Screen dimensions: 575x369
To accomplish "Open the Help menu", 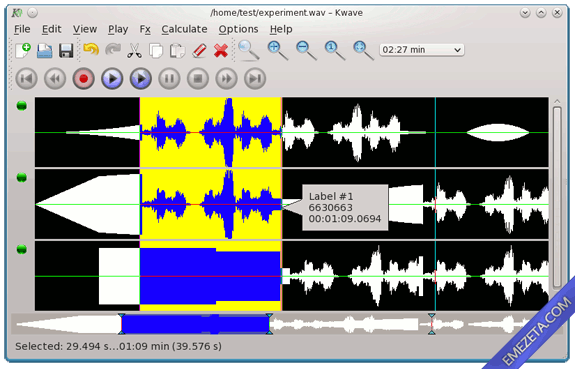I will pos(281,29).
